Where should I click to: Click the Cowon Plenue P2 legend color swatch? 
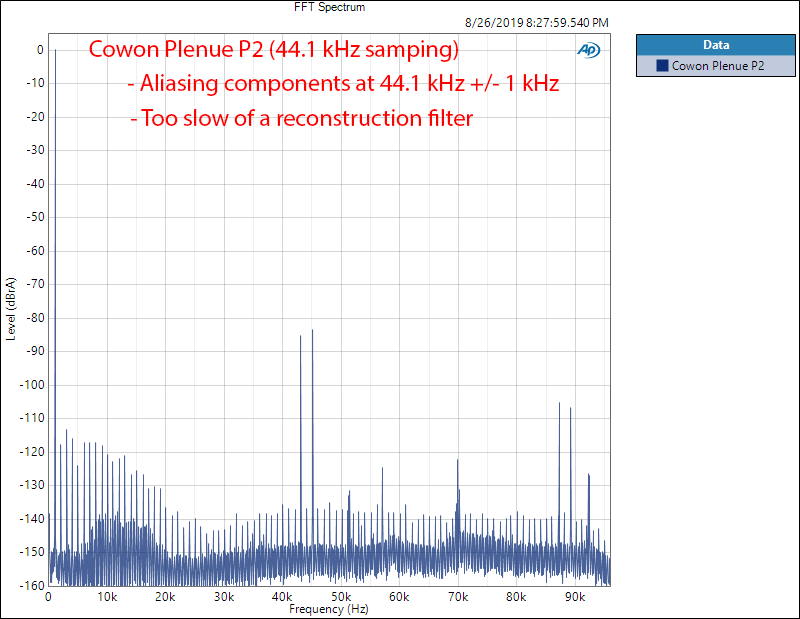[662, 66]
